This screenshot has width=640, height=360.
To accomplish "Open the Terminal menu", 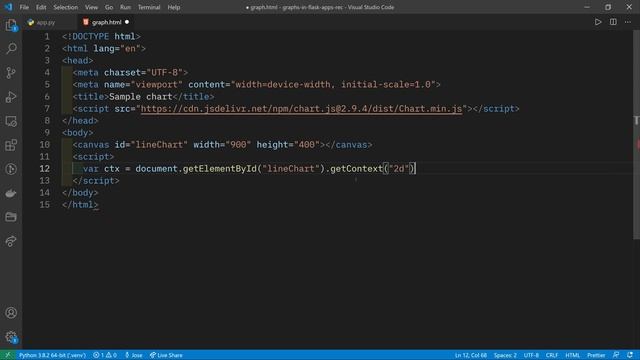I will pos(149,7).
